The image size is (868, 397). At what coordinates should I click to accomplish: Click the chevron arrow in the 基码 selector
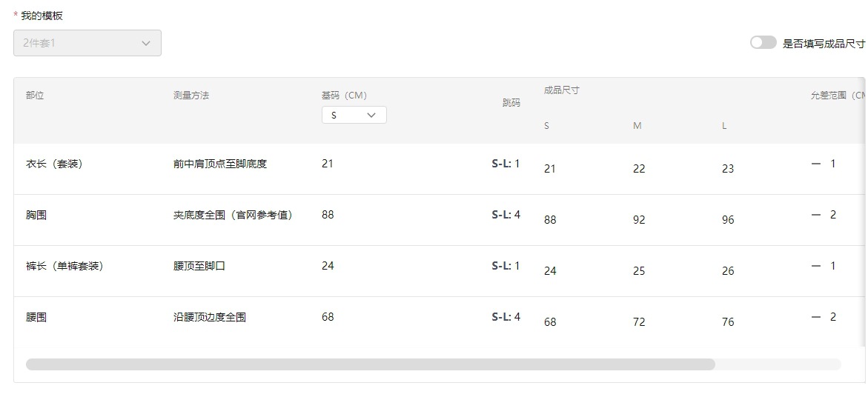point(371,115)
